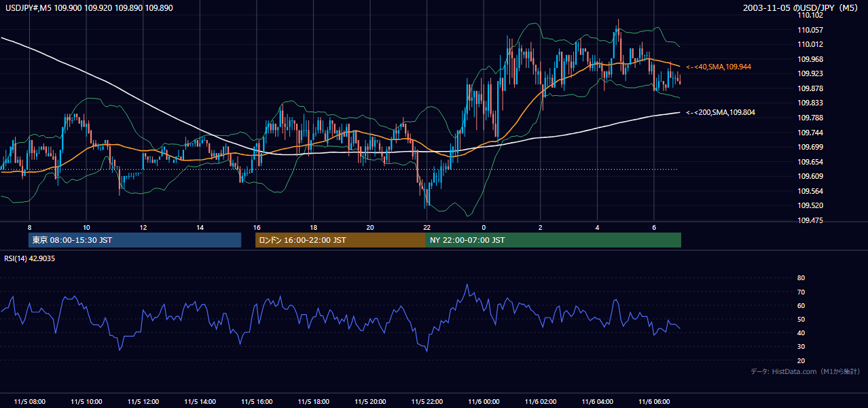Click hour tick 2 under the price chart

541,227
